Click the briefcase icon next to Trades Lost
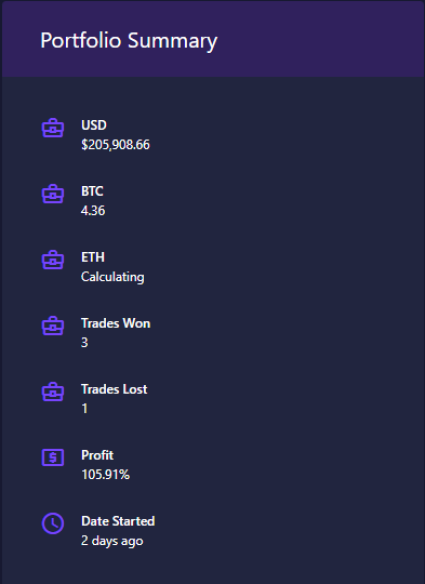Screen dimensions: 425x584 coord(53,392)
